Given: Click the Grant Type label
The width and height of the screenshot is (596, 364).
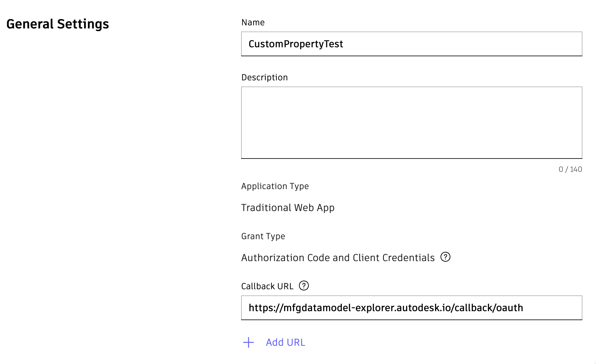Looking at the screenshot, I should [x=263, y=236].
